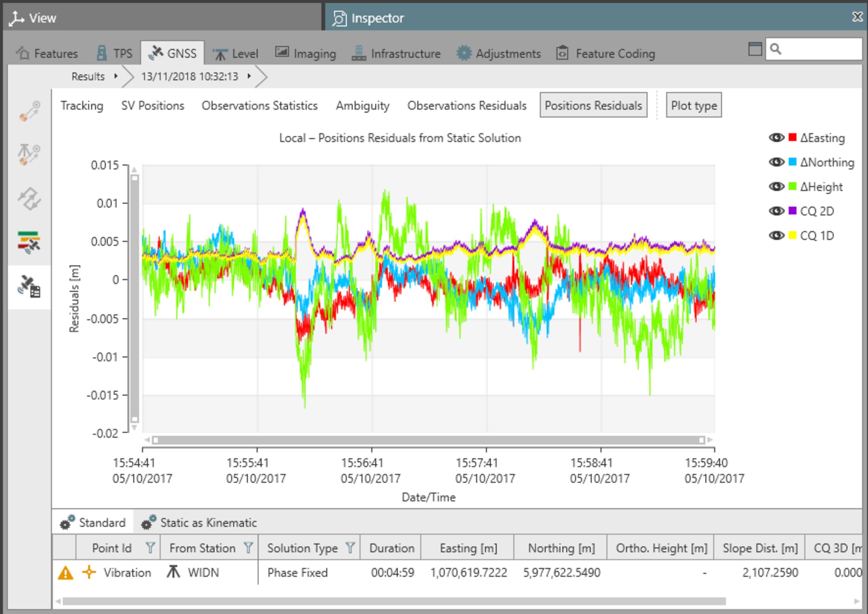This screenshot has height=614, width=868.
Task: Toggle visibility of CQ 1D series
Action: pos(777,235)
